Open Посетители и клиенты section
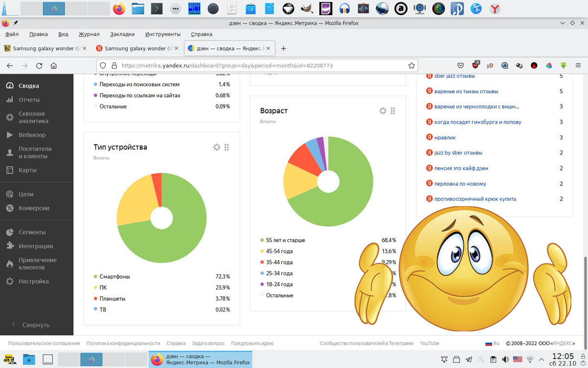 (35, 153)
